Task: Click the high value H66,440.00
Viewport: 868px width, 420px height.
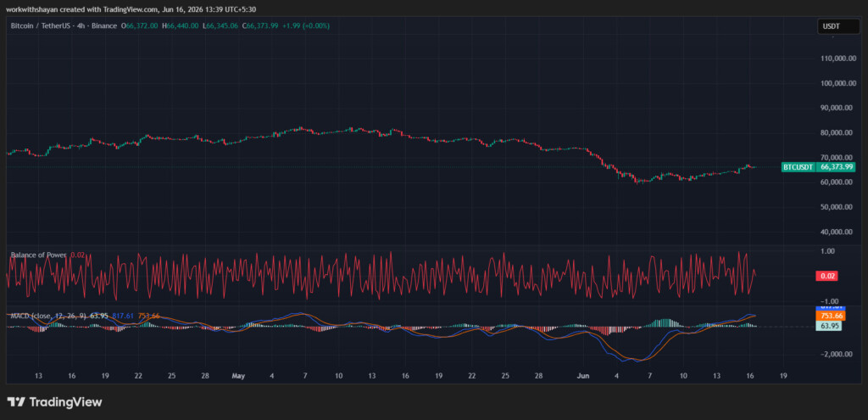Action: pos(181,25)
